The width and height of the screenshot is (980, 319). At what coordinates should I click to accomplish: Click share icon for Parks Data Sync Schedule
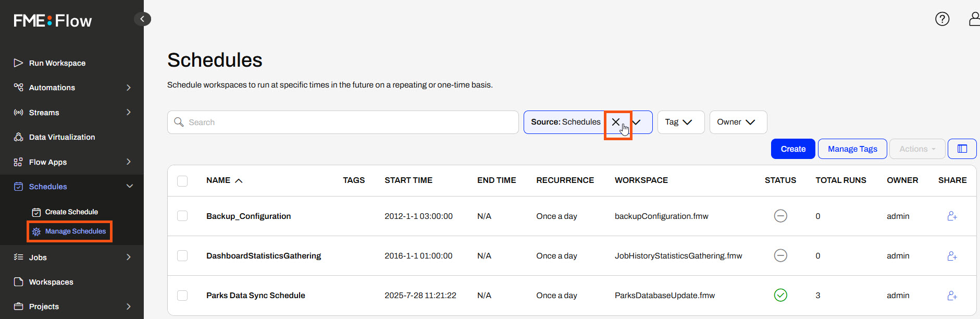tap(952, 296)
